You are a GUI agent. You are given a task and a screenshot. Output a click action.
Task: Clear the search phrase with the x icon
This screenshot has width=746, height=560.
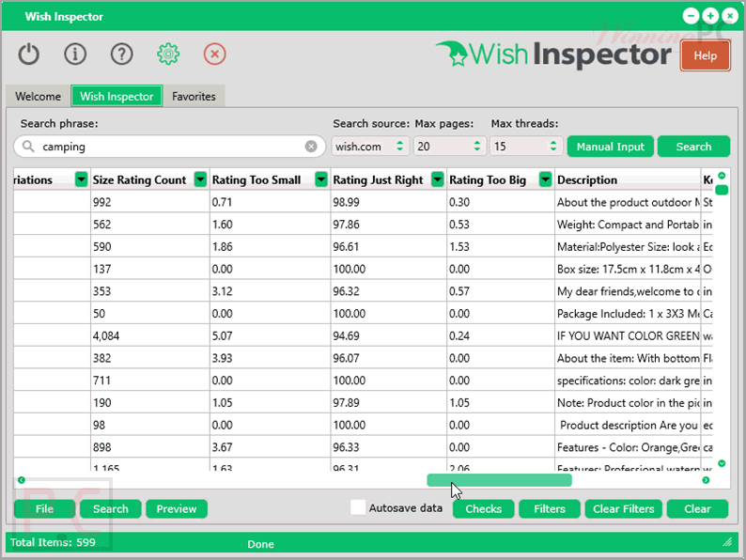[311, 146]
